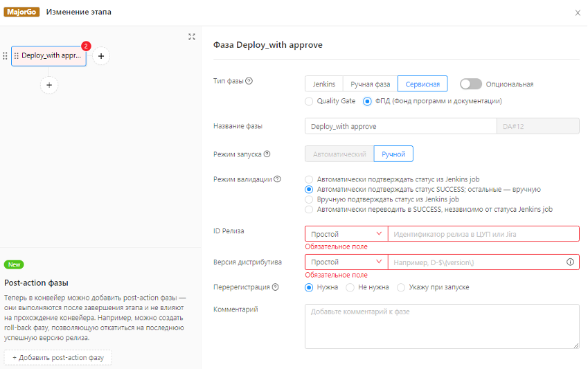
Task: Select Вручную подтверждать статус из Jenkins job
Action: click(309, 199)
